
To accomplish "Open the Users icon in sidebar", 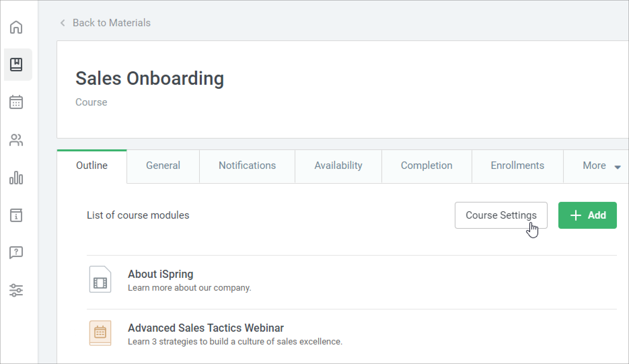I will point(16,140).
